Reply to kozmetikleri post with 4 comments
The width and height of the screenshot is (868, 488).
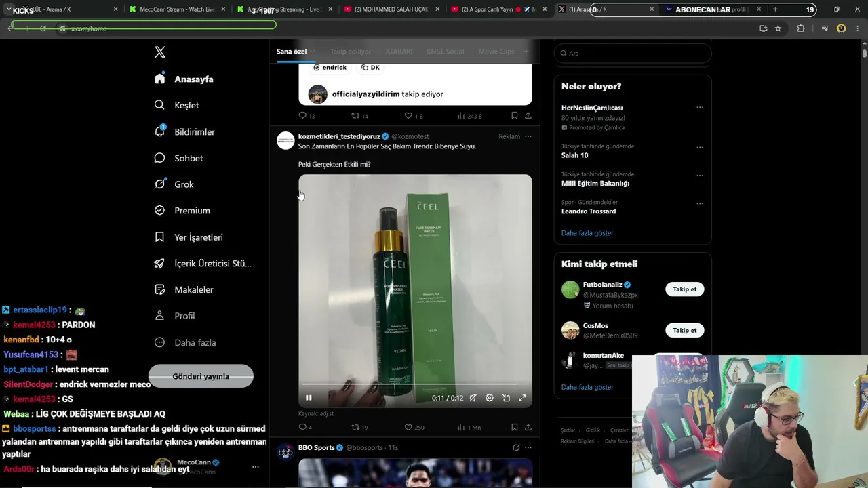pos(305,428)
